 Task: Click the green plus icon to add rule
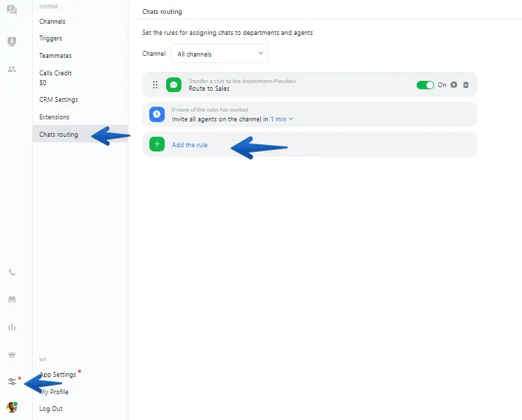click(x=157, y=144)
